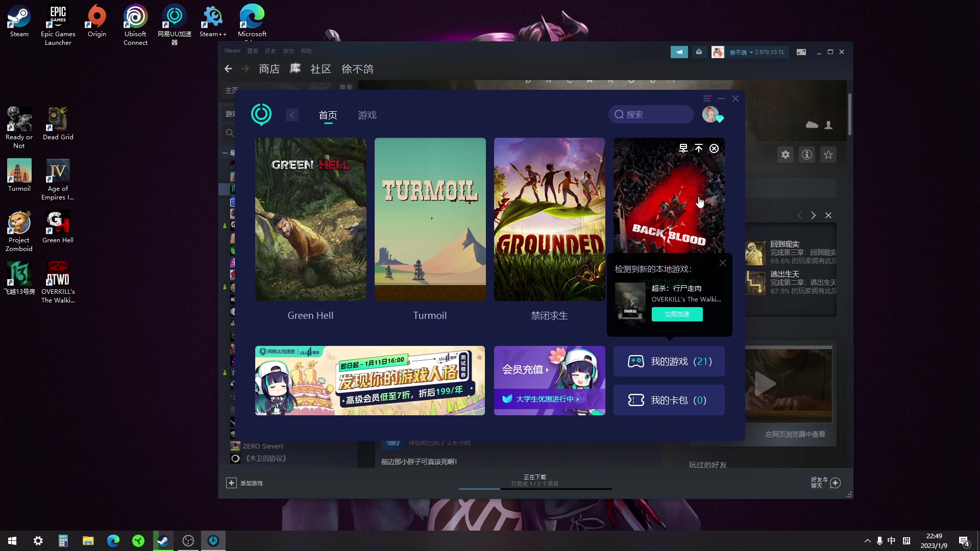Click Epic Games Launcher desktop icon
Image resolution: width=980 pixels, height=551 pixels.
point(58,26)
